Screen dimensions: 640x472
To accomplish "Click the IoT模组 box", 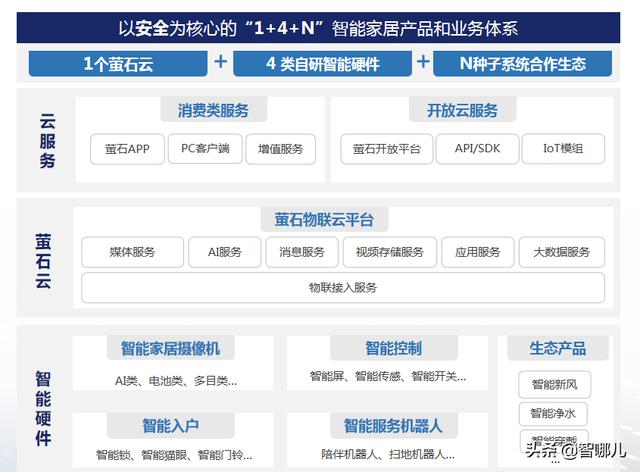I will (563, 149).
